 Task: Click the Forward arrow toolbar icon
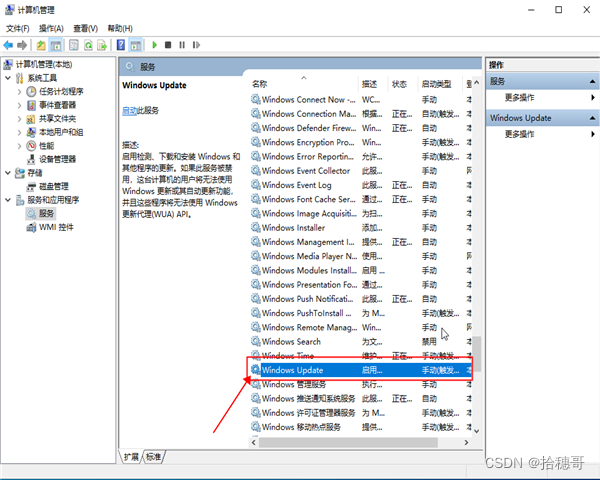(x=22, y=45)
